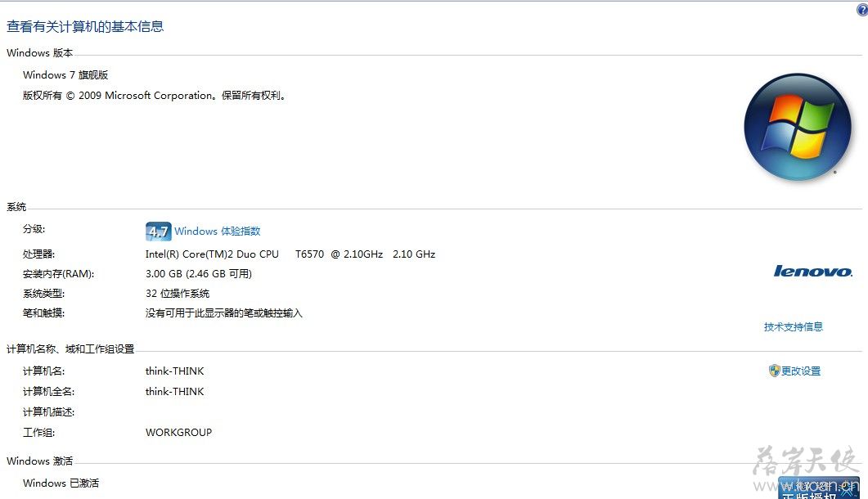Open the Windows 体验指数 link
The width and height of the screenshot is (868, 499).
(217, 232)
